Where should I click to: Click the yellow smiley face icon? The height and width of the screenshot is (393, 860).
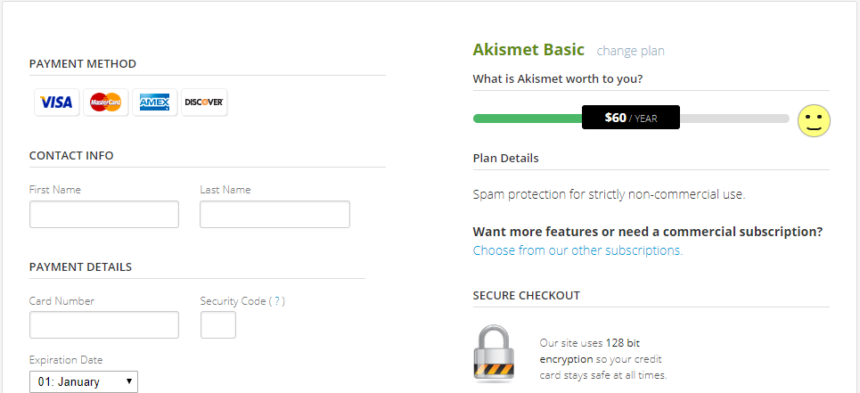click(814, 121)
